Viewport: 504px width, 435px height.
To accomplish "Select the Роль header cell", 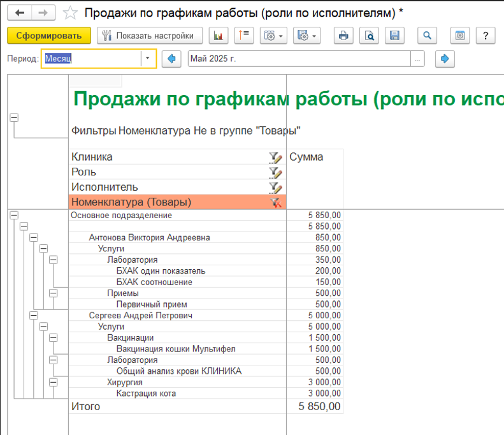I will 177,172.
